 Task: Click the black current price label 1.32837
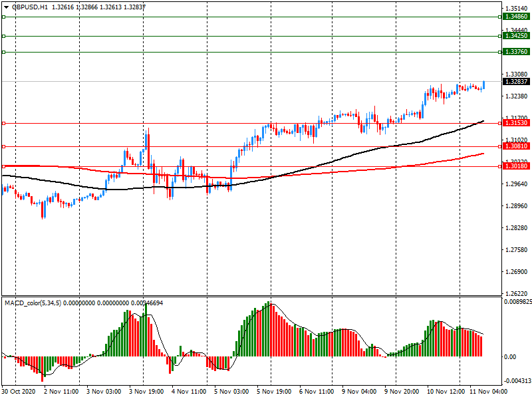click(x=517, y=81)
